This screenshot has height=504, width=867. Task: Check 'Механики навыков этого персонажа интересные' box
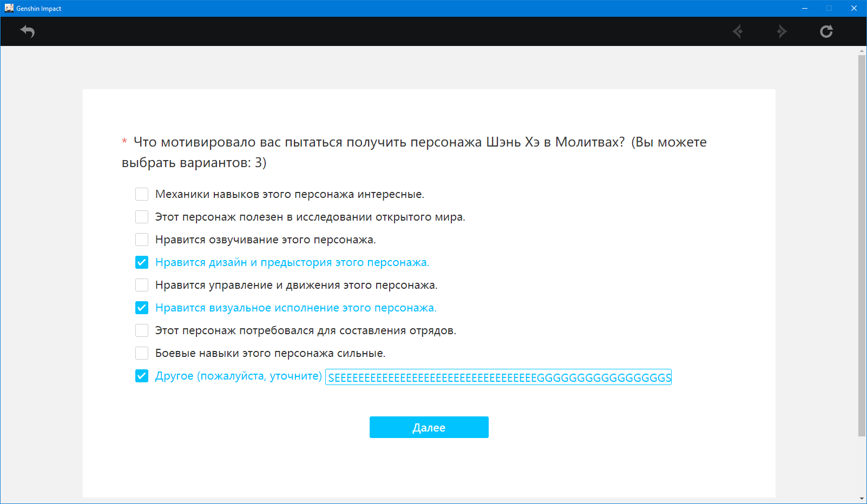point(142,194)
